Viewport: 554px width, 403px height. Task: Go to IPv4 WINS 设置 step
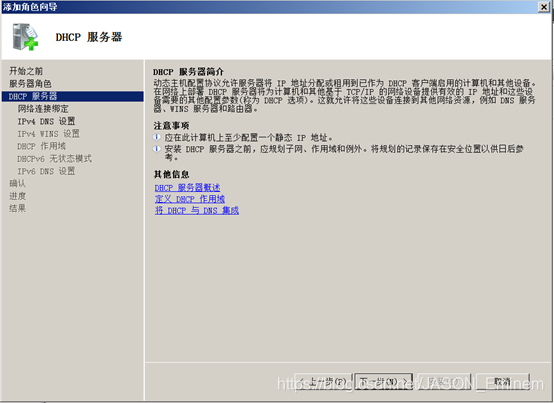[x=48, y=134]
